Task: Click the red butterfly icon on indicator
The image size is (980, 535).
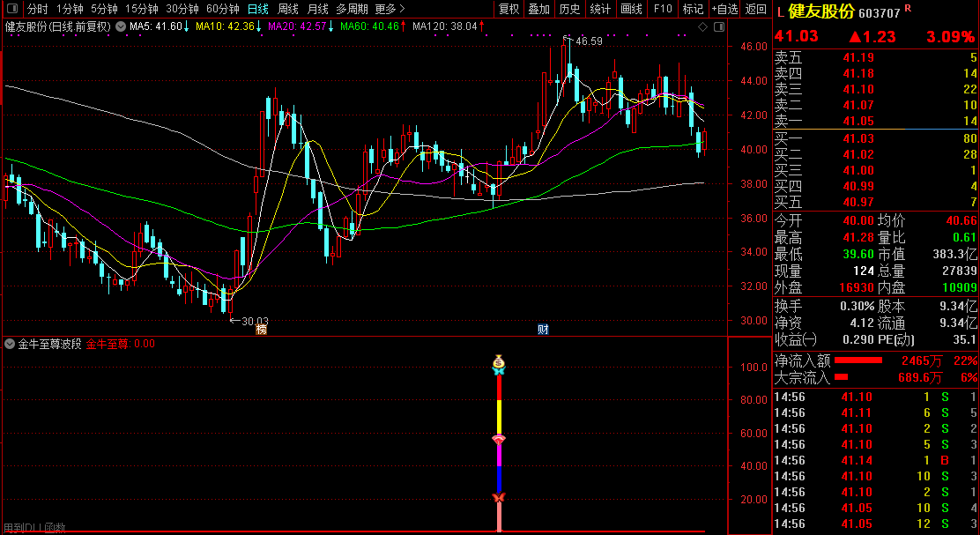Action: (x=499, y=498)
